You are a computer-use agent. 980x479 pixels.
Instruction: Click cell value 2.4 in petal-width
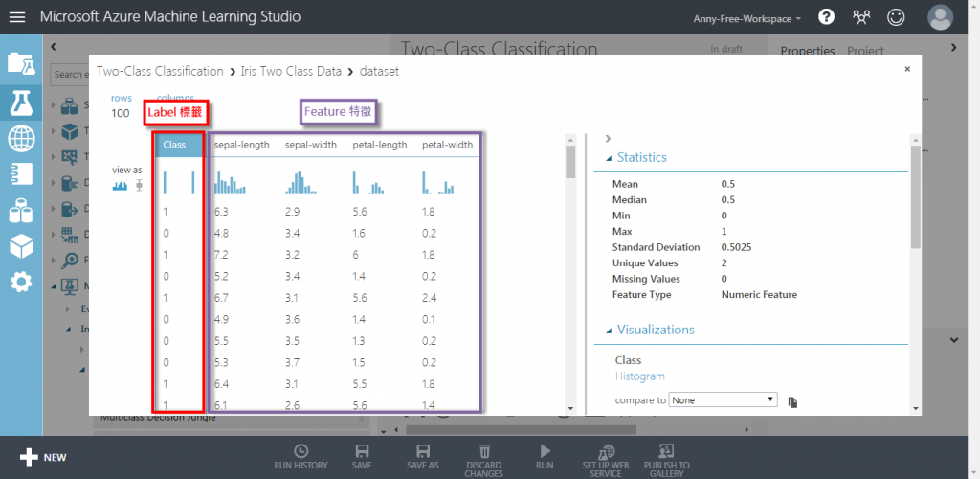coord(430,298)
